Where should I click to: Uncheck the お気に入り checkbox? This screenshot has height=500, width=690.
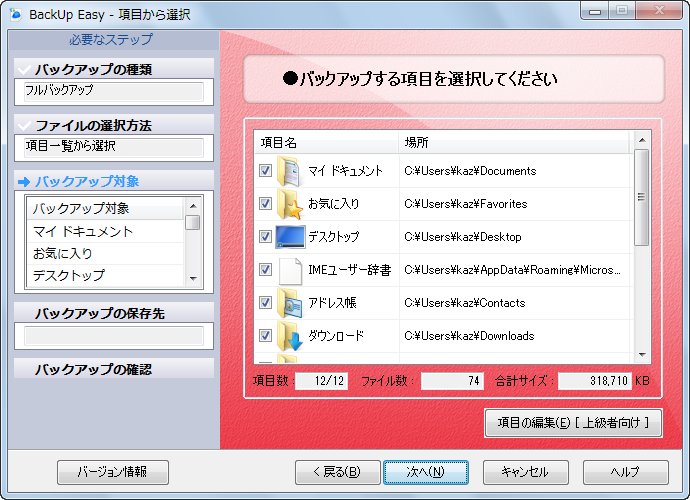(x=265, y=203)
